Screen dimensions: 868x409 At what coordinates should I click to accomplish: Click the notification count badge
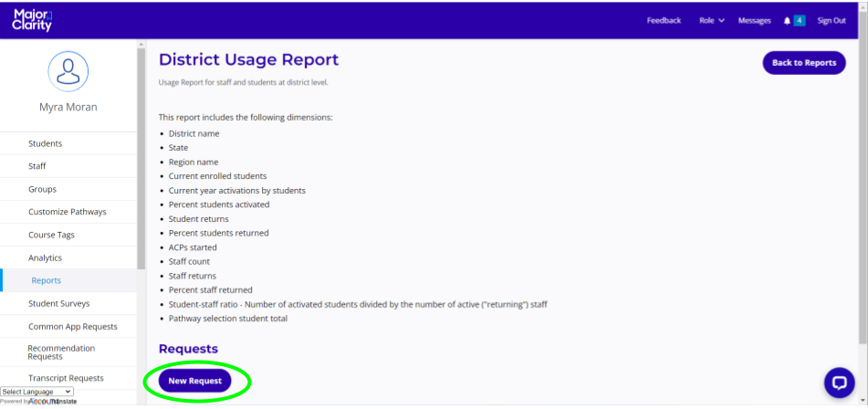pyautogui.click(x=800, y=21)
